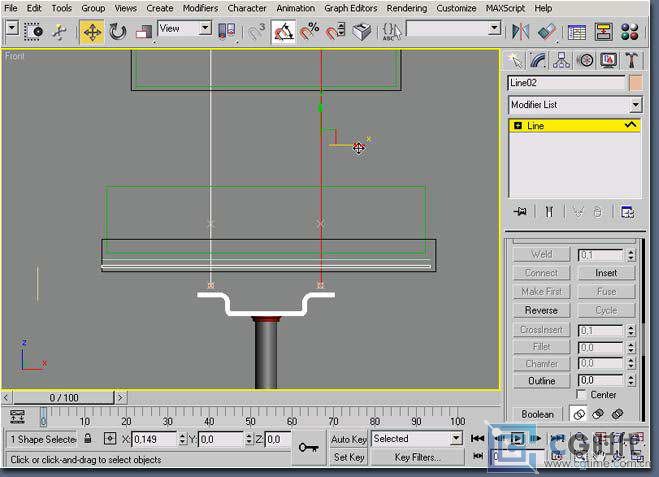Screen dimensions: 659x477
Task: Activate the Select and Rotate tool
Action: point(118,32)
